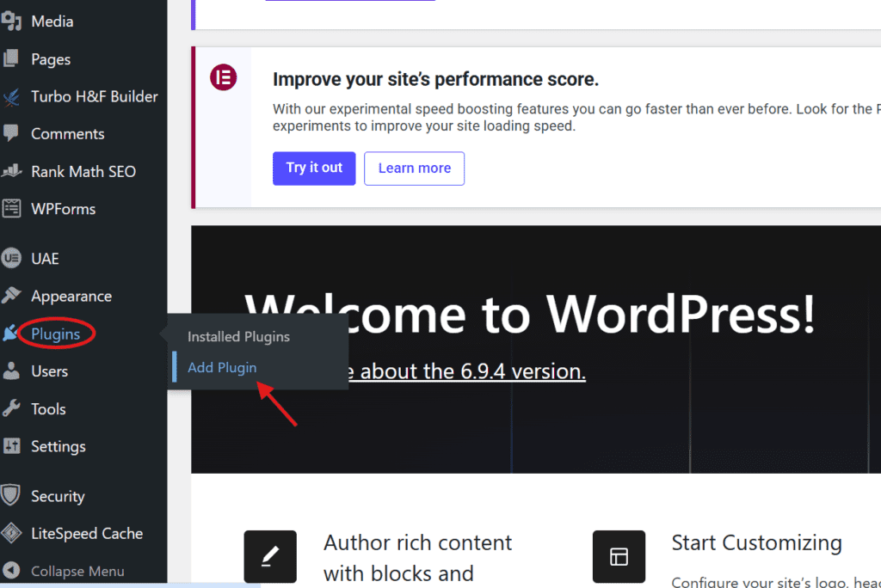Click the Plugins plug icon
This screenshot has height=588, width=881.
coord(10,334)
